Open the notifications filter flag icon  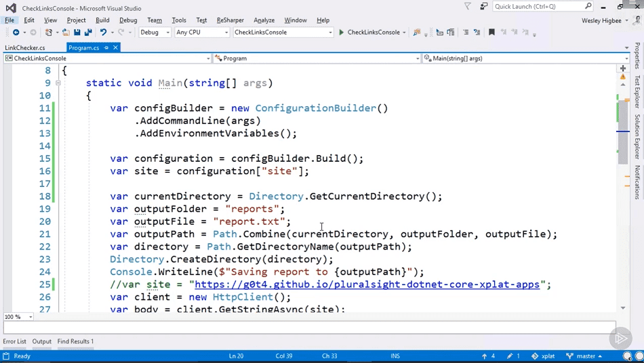tap(467, 6)
